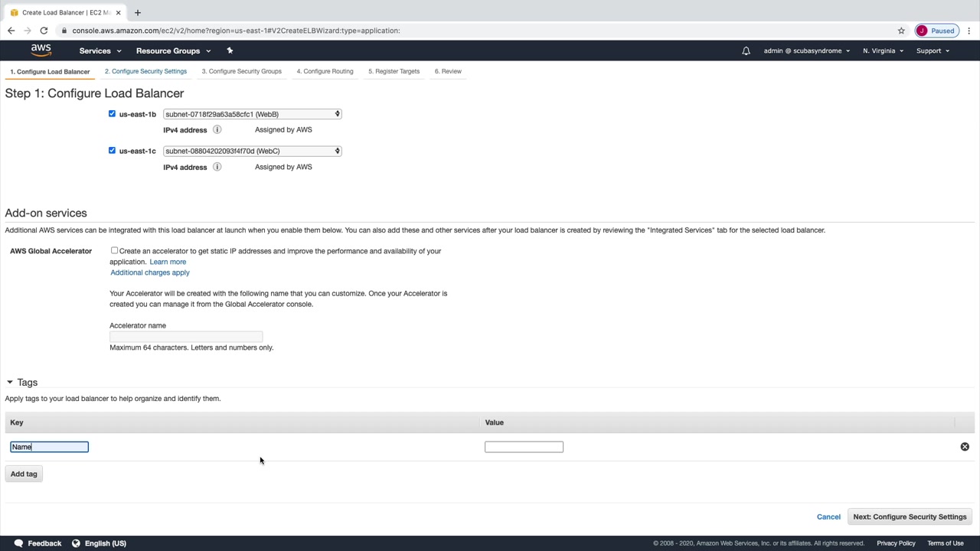Viewport: 980px width, 551px height.
Task: Open the Support dropdown menu
Action: pos(933,51)
